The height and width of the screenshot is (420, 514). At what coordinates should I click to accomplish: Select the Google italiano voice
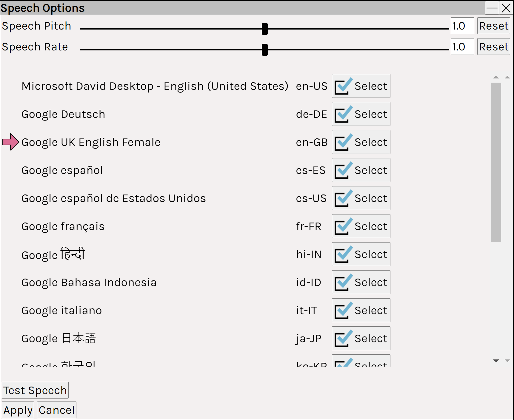[x=361, y=310]
